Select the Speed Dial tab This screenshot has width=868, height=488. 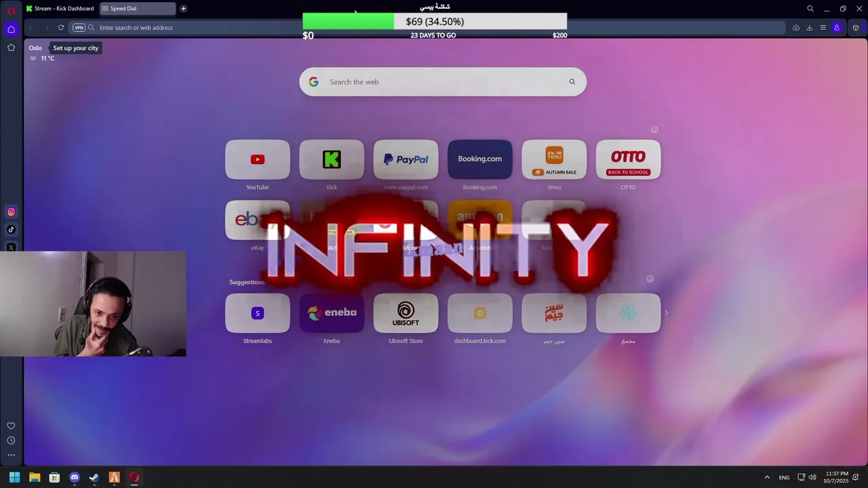tap(138, 9)
